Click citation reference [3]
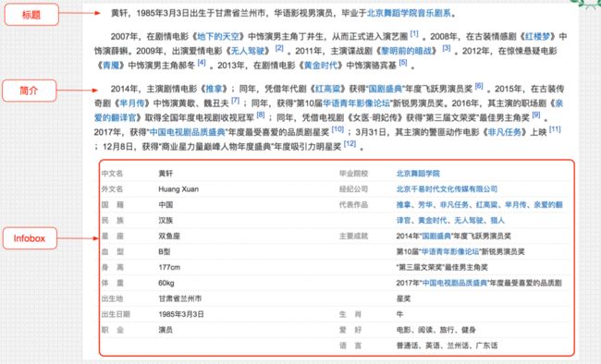The height and width of the screenshot is (364, 601). 447,48
